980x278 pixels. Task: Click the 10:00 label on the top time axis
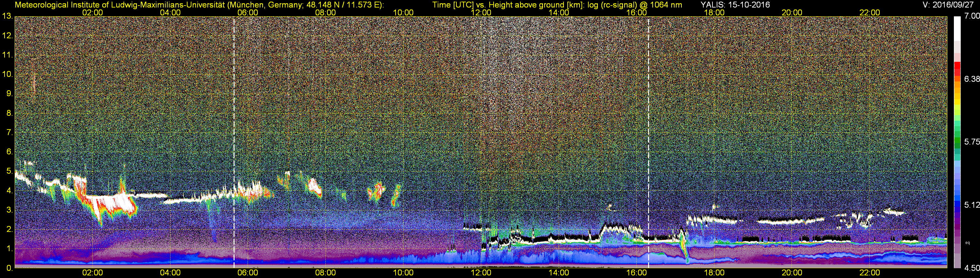point(403,12)
